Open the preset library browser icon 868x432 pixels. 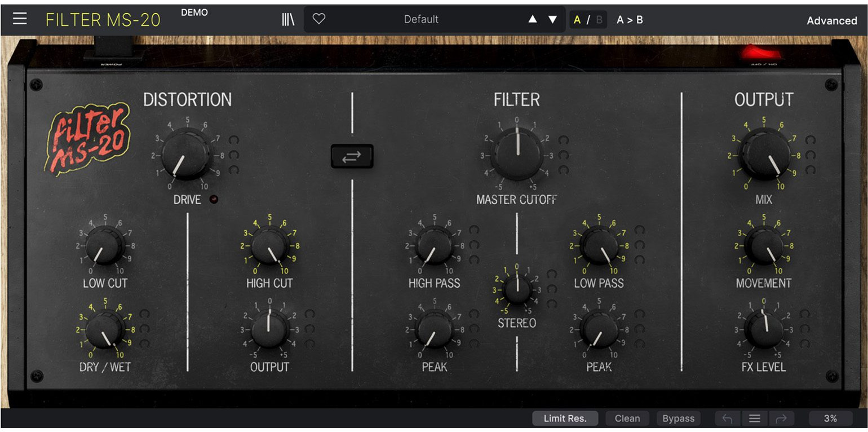288,19
